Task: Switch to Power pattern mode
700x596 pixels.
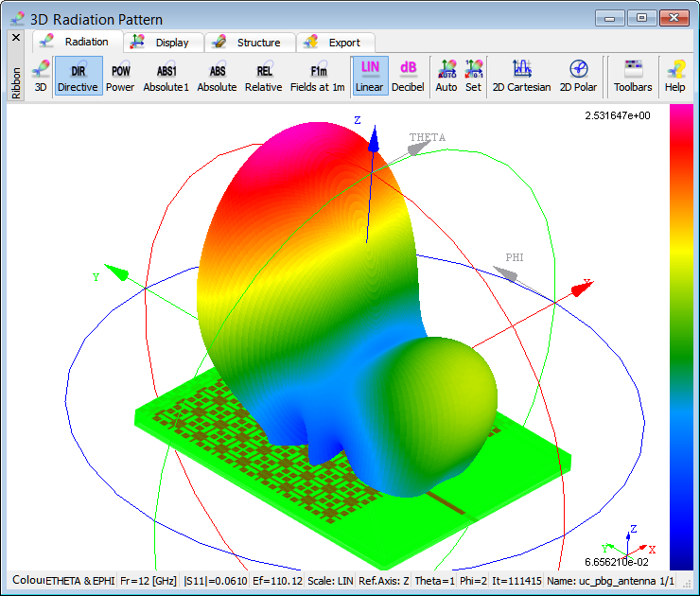Action: pos(120,76)
